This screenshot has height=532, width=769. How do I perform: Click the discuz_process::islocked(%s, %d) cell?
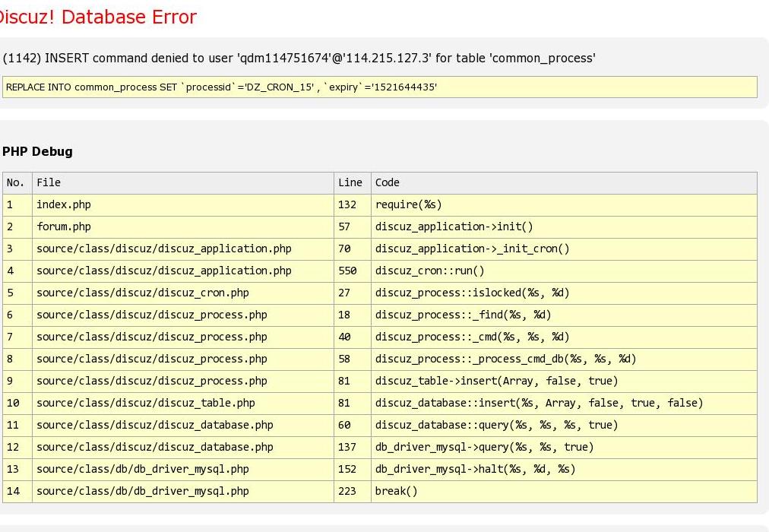coord(564,293)
